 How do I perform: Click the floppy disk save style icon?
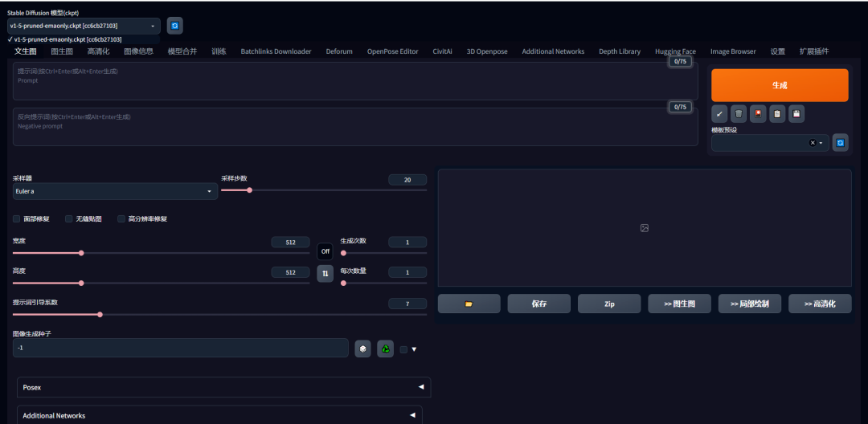[796, 114]
